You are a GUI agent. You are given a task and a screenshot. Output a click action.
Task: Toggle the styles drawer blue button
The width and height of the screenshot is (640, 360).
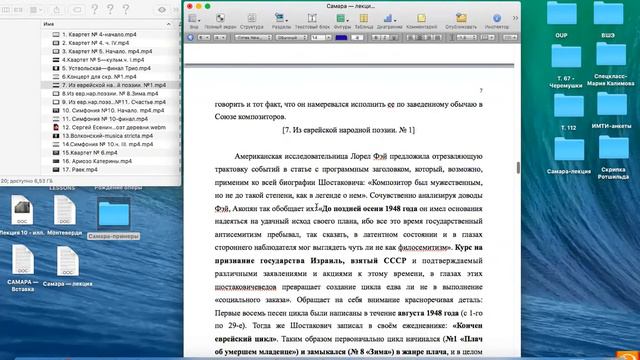click(190, 38)
